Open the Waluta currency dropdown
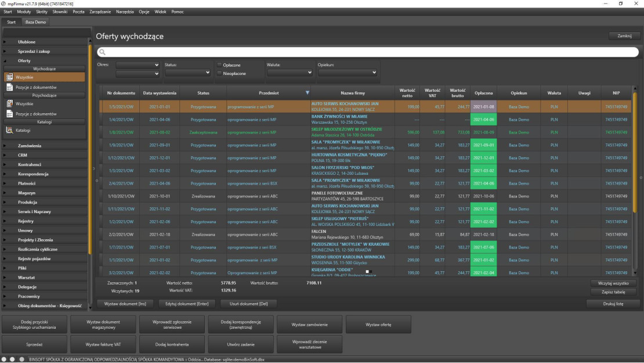Screen dimensions: 644x363 pyautogui.click(x=290, y=73)
